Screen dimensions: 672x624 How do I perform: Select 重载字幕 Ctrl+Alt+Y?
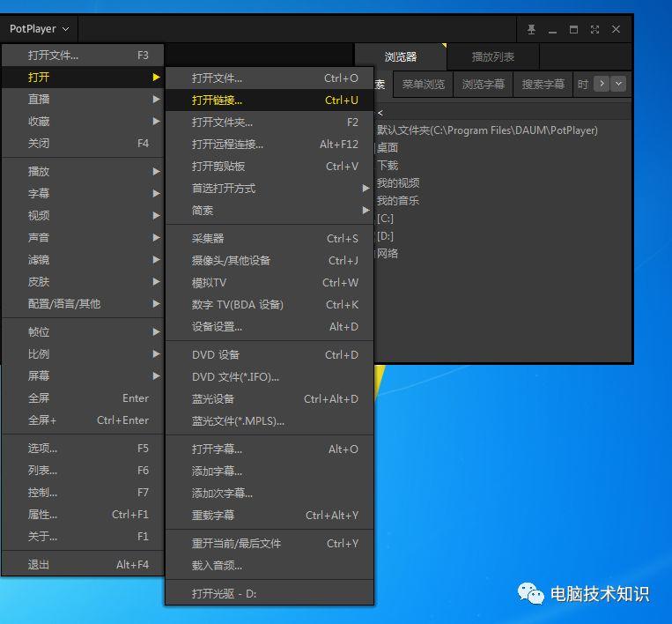[270, 515]
